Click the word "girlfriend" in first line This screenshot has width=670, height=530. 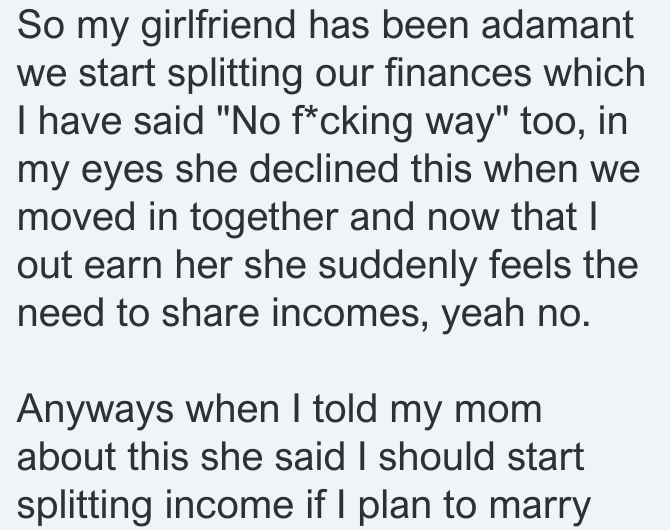218,26
